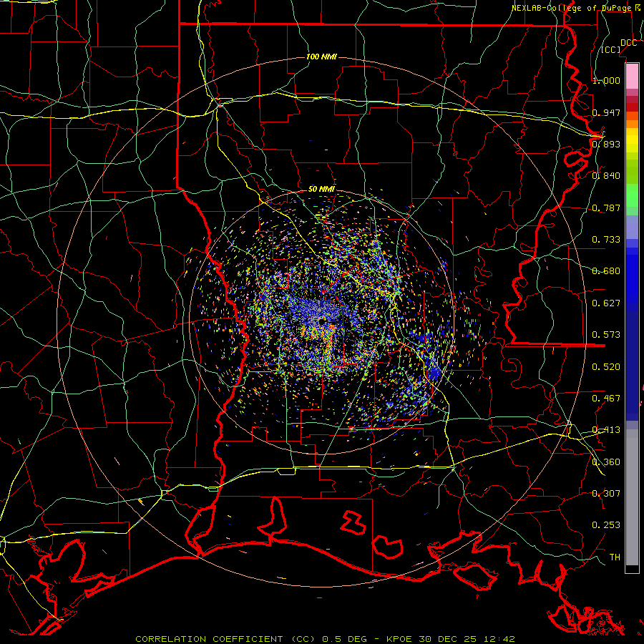The height and width of the screenshot is (644, 644).
Task: Click the pink segment atop the color bar
Action: (x=632, y=76)
